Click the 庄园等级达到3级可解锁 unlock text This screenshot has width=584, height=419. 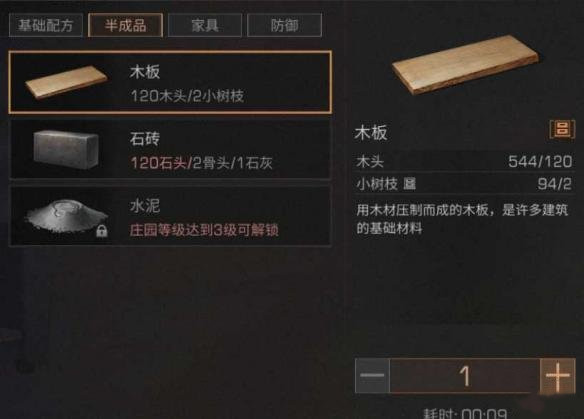[x=204, y=230]
